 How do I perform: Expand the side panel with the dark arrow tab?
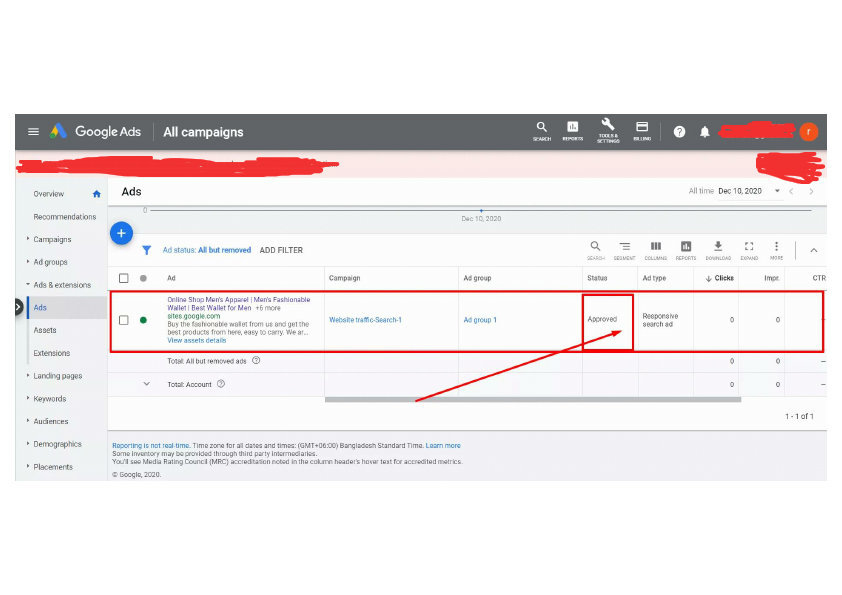click(19, 307)
